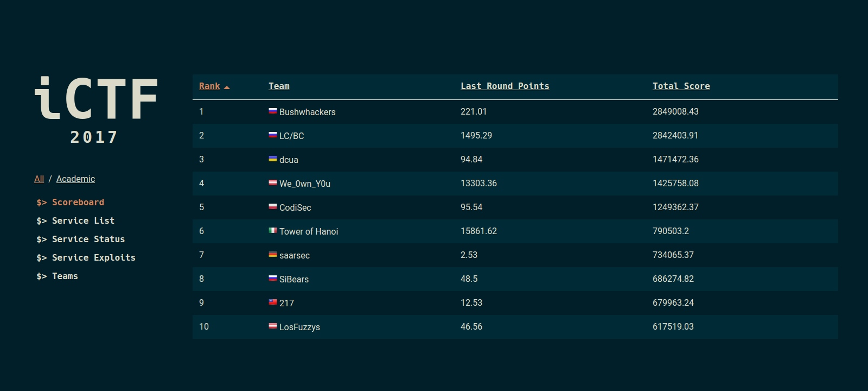Click the flag icon next to LC/BC
868x391 pixels.
(x=273, y=135)
